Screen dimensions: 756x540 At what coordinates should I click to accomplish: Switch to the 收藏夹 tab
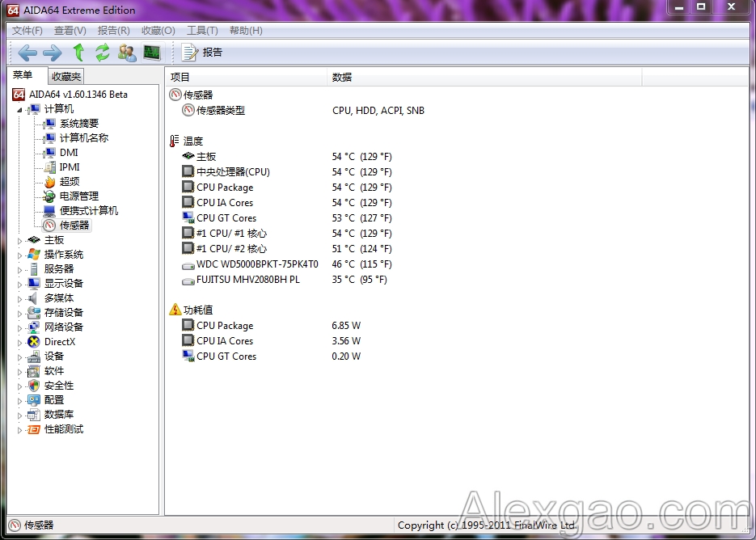click(x=66, y=76)
